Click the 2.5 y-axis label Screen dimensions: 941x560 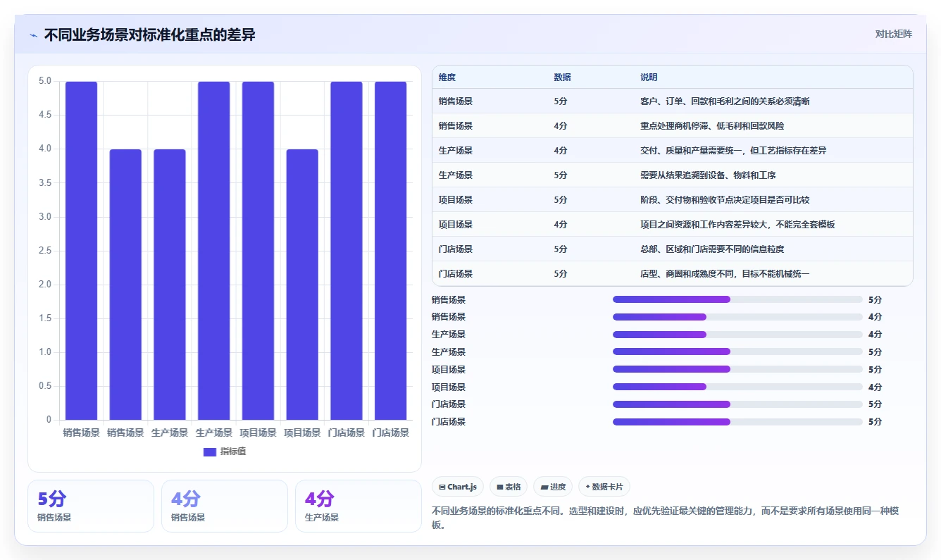pyautogui.click(x=45, y=251)
